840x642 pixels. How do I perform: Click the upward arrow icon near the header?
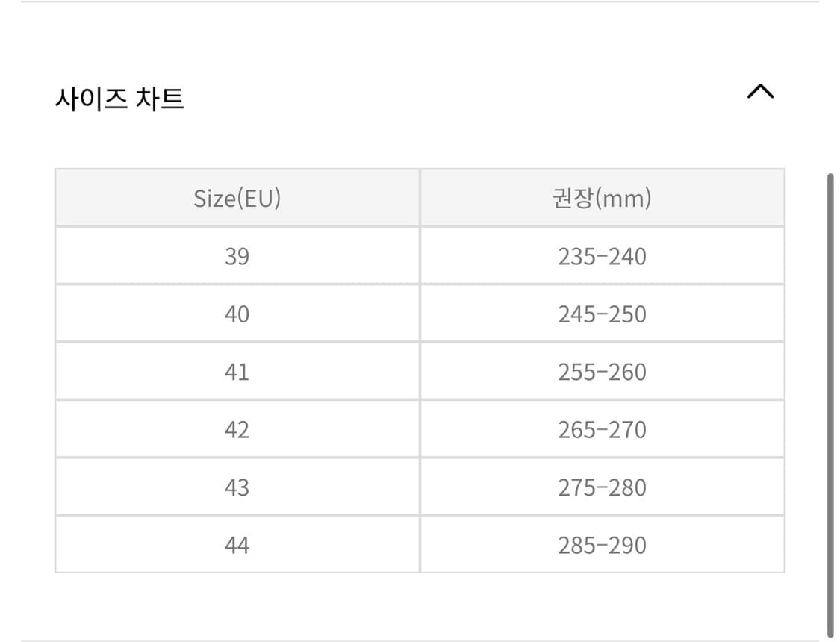[x=760, y=91]
